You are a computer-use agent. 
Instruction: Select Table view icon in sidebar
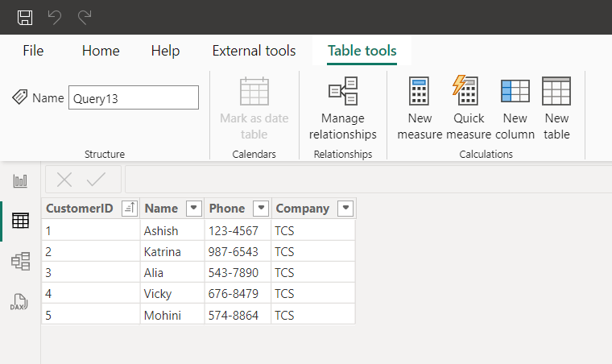(20, 221)
